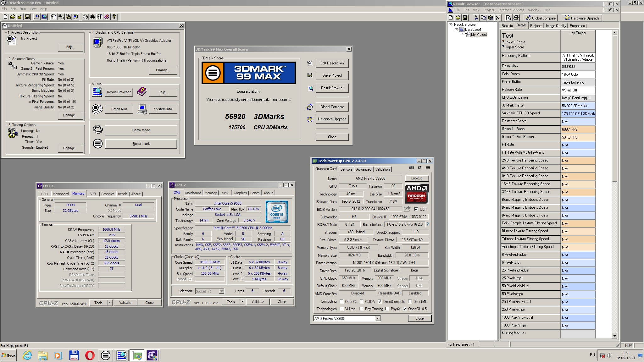Click Save Project button in score dialog

pyautogui.click(x=332, y=75)
